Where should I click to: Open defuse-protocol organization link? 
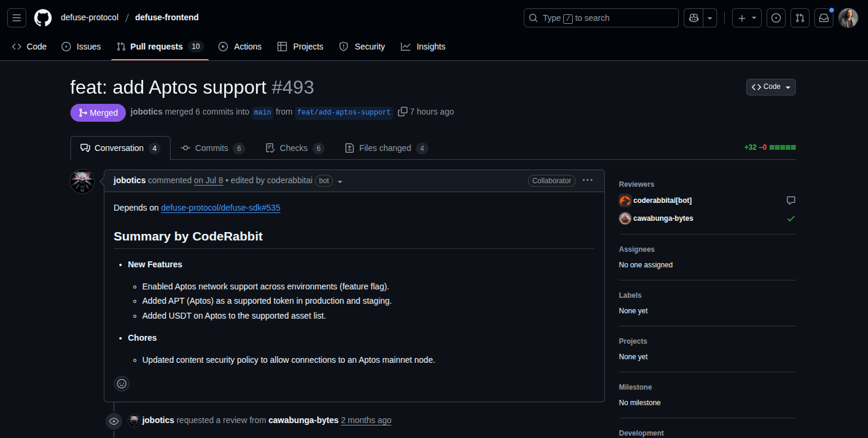(x=89, y=18)
